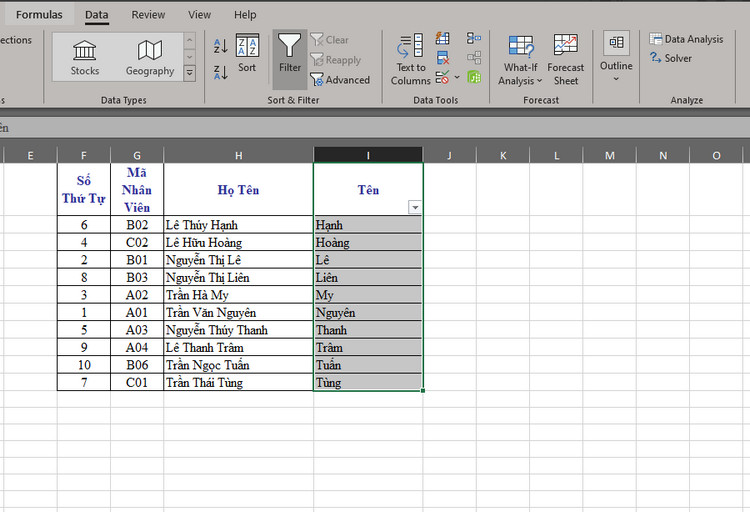The width and height of the screenshot is (750, 512).
Task: Select cell 'Trần Thái Tùng'
Action: pos(238,382)
